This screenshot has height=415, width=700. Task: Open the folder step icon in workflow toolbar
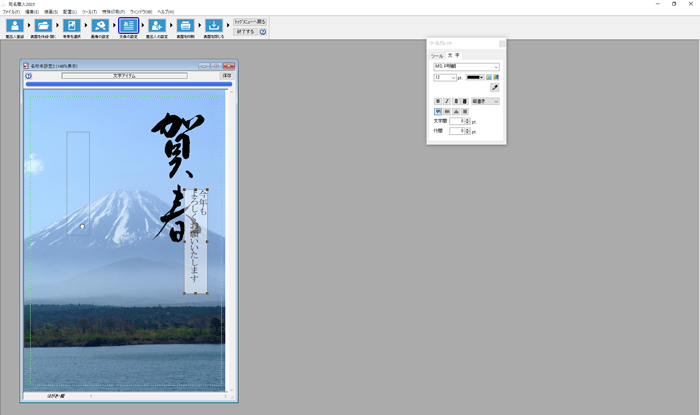tap(43, 27)
